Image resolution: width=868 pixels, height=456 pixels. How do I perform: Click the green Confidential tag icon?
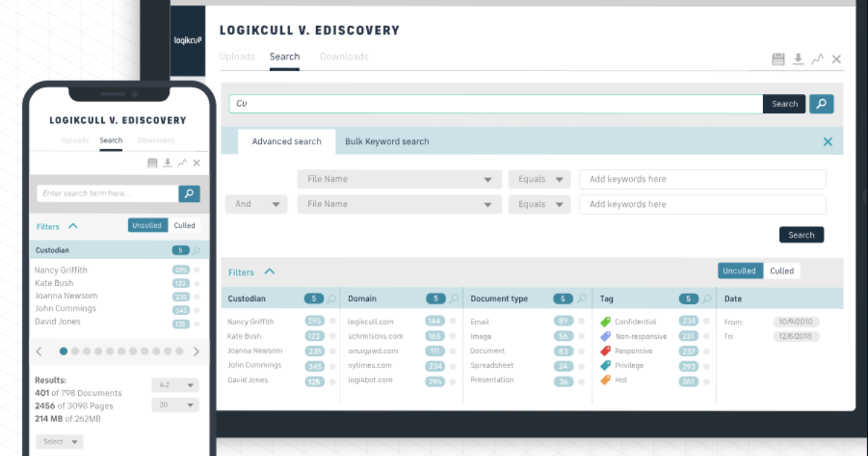click(605, 321)
